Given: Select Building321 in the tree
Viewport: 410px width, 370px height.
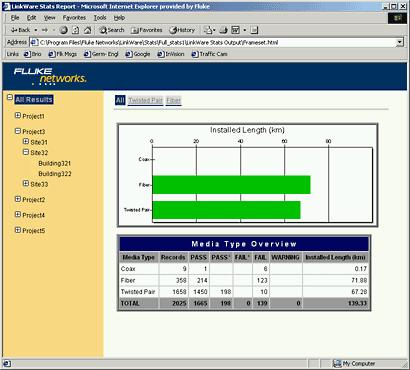Looking at the screenshot, I should [55, 163].
